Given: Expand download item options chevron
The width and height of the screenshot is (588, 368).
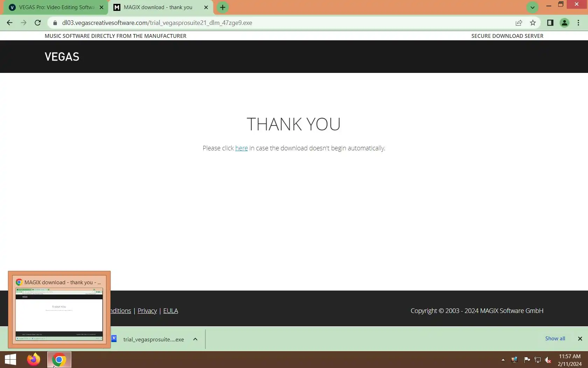Looking at the screenshot, I should [195, 339].
